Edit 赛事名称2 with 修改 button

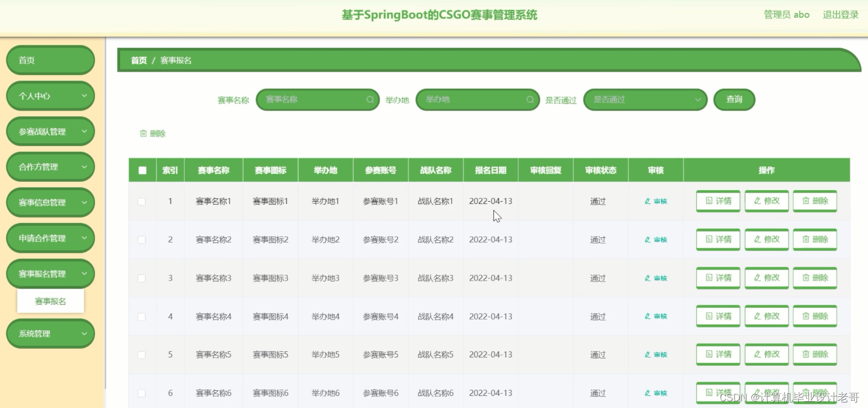[766, 240]
